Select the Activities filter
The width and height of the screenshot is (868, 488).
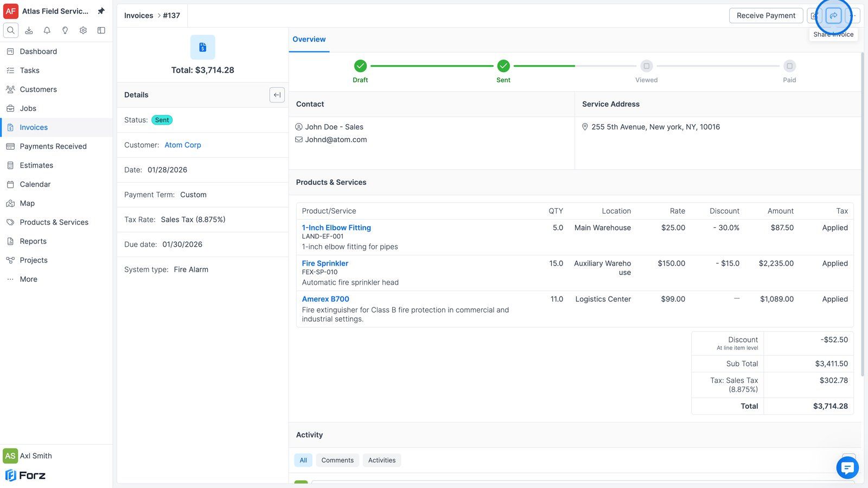(x=382, y=460)
